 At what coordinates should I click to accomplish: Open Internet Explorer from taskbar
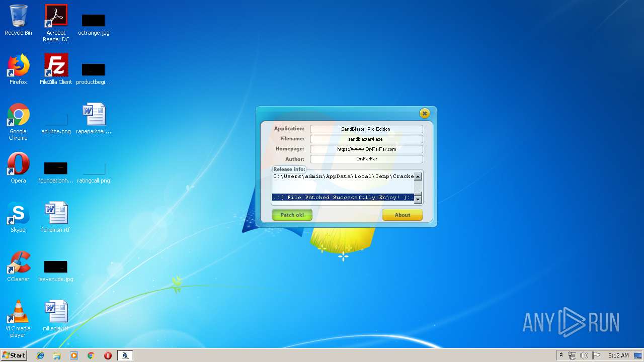(40, 355)
